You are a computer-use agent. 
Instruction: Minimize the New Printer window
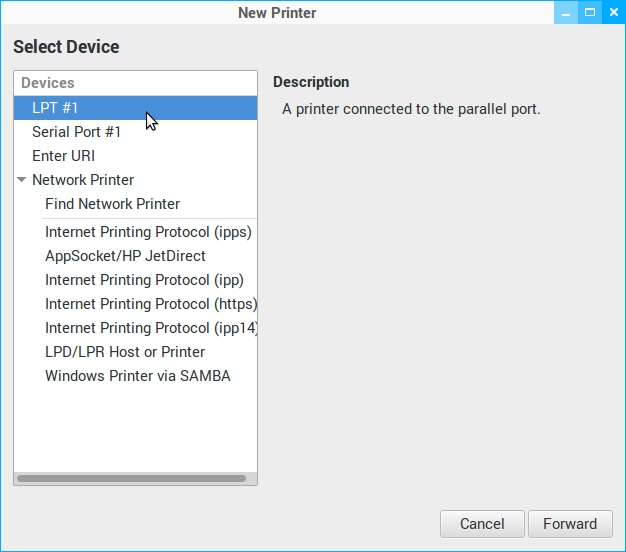[x=567, y=13]
